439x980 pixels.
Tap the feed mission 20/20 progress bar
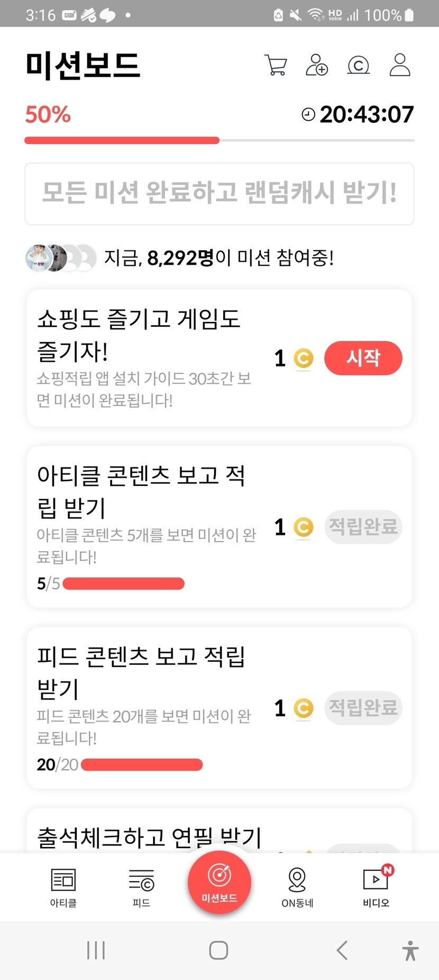(142, 765)
